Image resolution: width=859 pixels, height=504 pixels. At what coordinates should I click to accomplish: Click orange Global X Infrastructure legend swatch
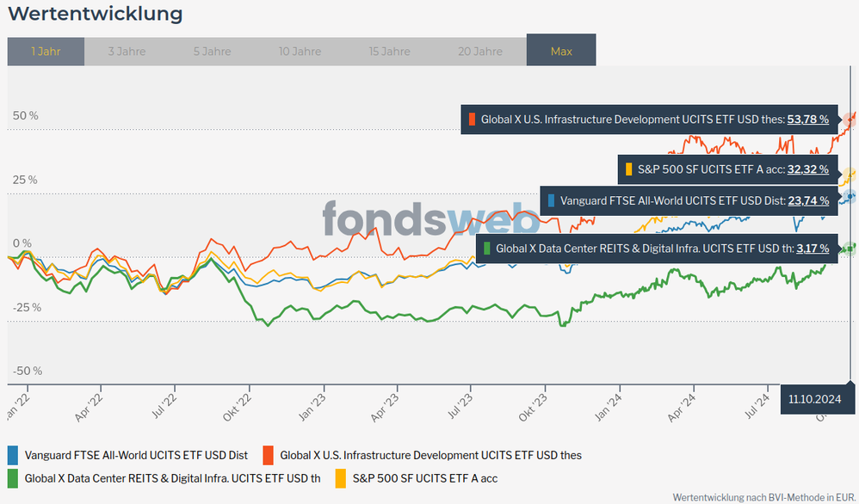[x=268, y=455]
